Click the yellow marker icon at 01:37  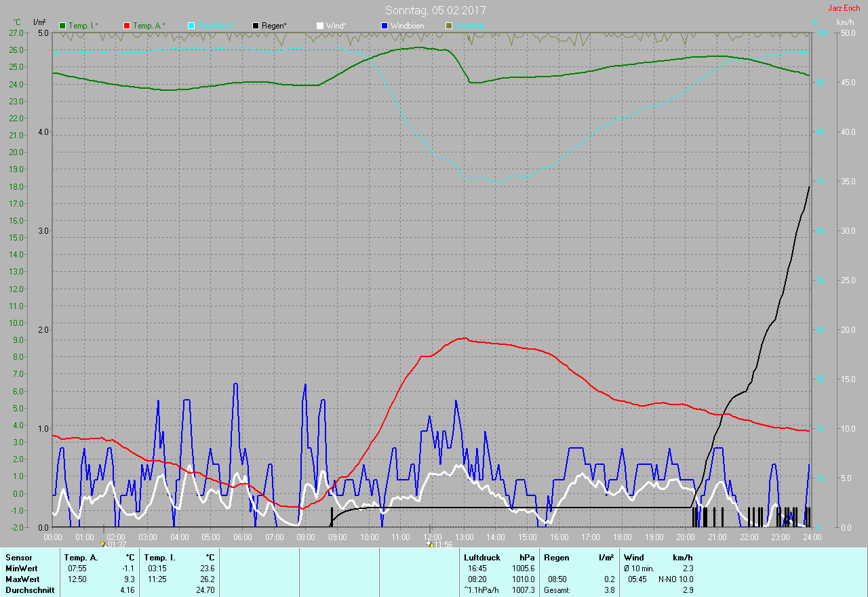coord(103,543)
